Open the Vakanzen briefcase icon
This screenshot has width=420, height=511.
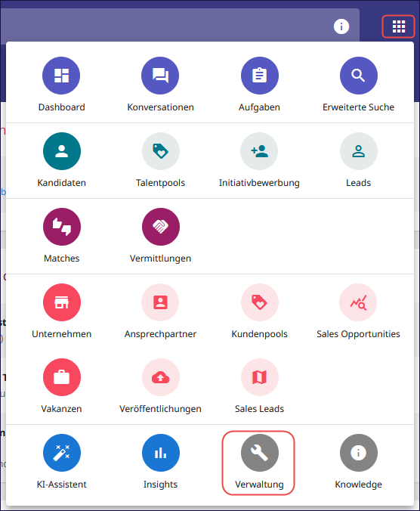61,377
